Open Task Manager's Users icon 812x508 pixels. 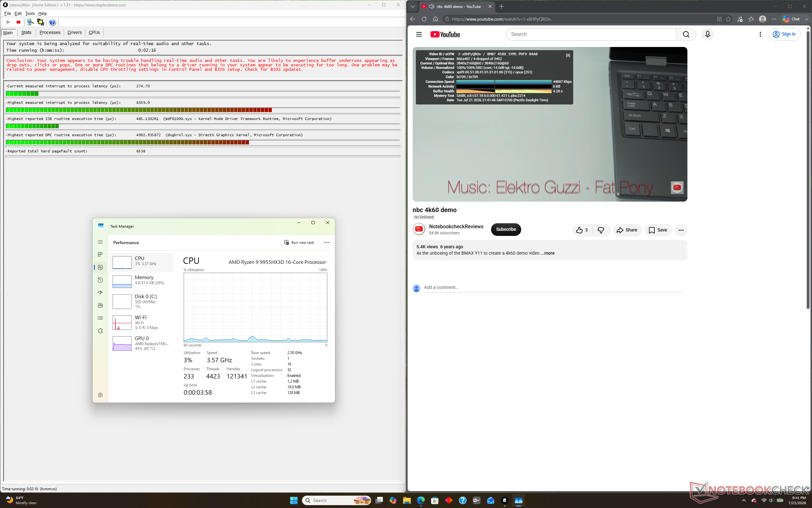click(100, 305)
